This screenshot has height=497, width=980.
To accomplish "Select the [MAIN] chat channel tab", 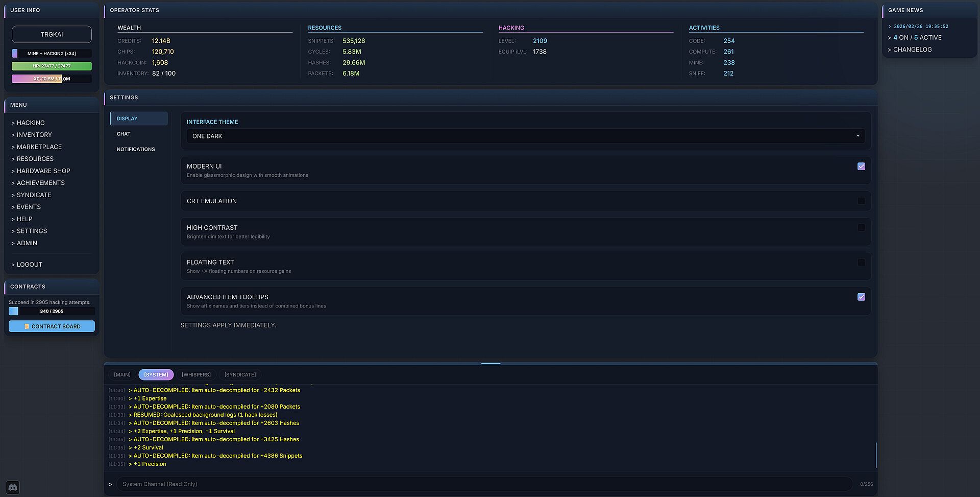I will click(122, 375).
